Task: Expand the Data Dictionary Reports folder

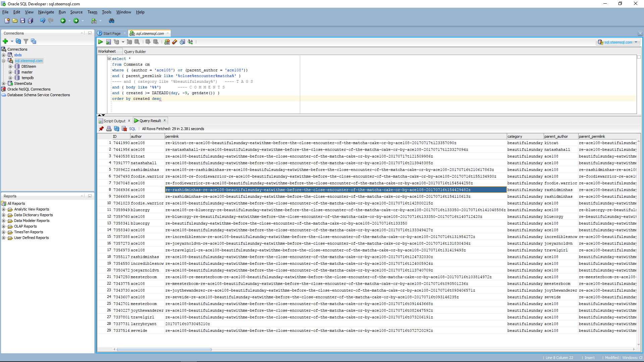Action: (4, 215)
